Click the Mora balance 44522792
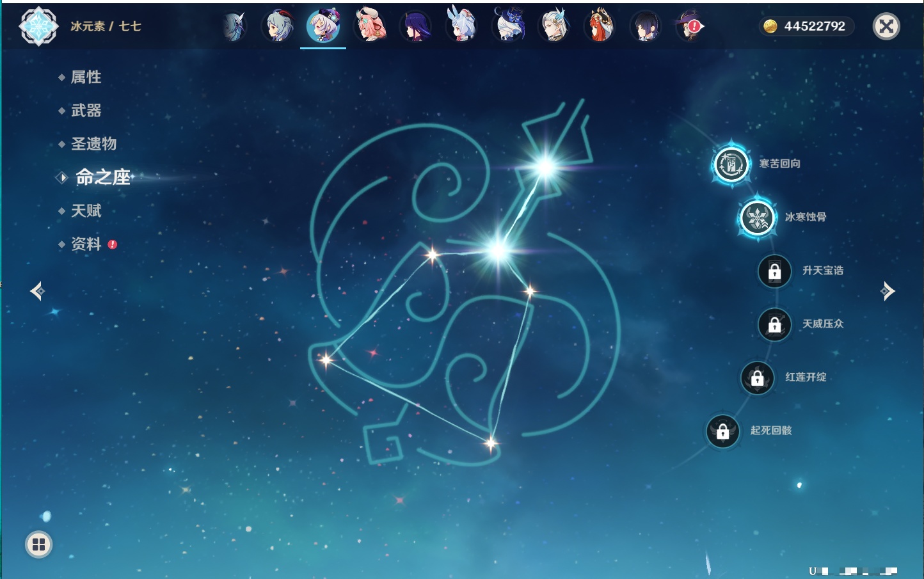 click(x=815, y=26)
